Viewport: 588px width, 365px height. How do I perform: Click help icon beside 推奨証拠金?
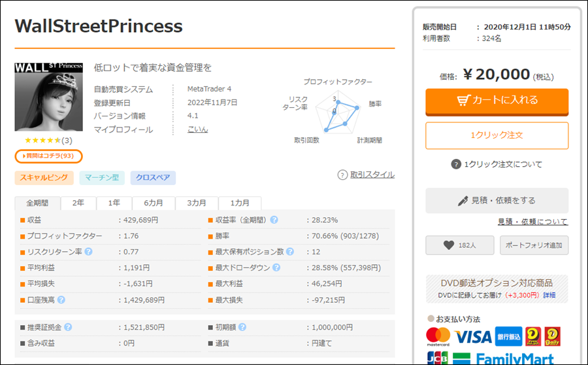point(69,327)
